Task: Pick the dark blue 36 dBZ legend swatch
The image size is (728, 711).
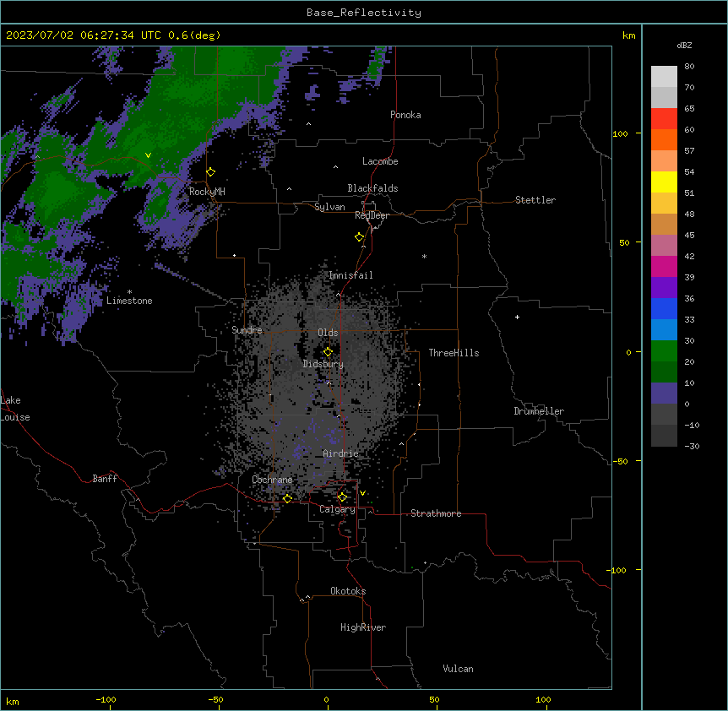Action: (x=664, y=308)
